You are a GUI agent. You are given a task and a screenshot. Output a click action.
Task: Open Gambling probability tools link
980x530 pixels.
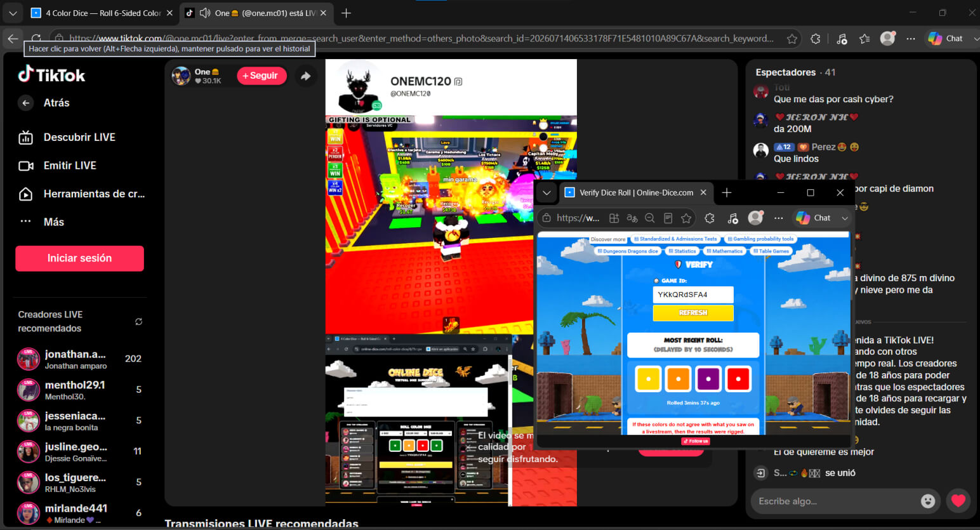[760, 239]
